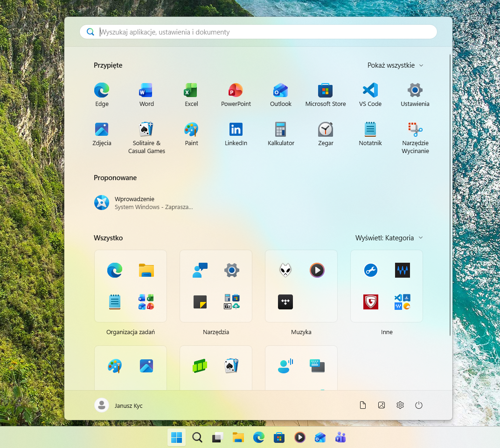Click the Start menu scrollbar
The height and width of the screenshot is (448, 500).
click(x=450, y=195)
